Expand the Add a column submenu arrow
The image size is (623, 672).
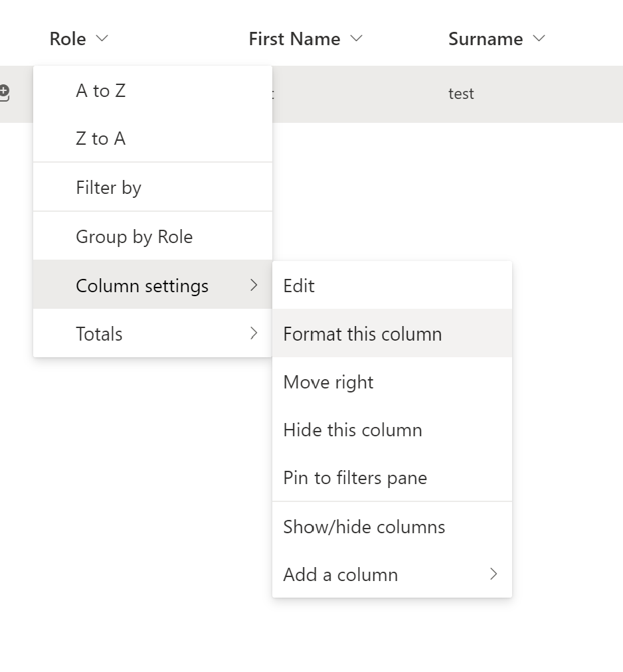click(493, 574)
